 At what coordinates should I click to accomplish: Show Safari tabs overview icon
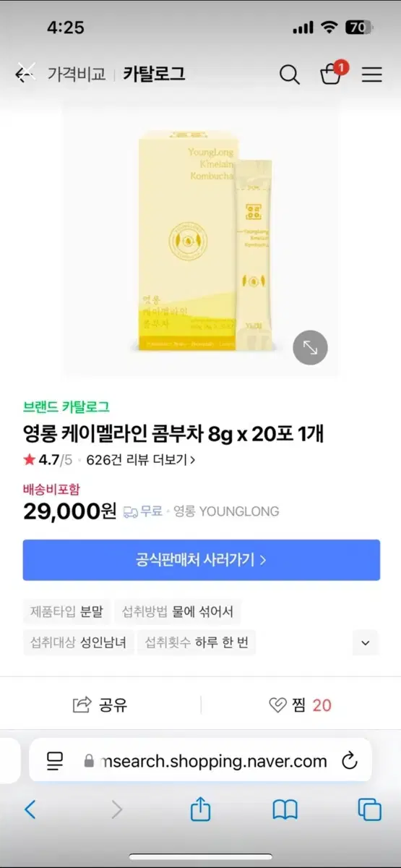[370, 809]
